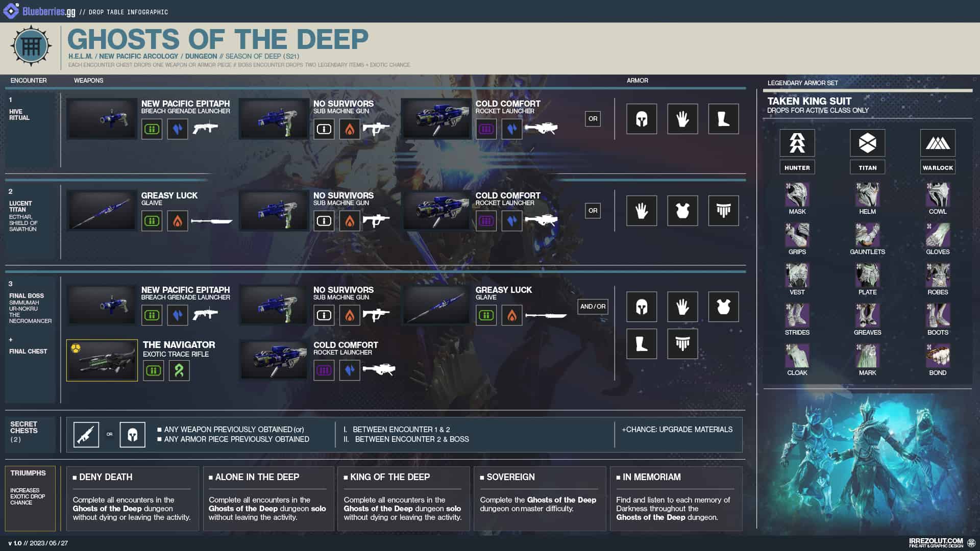The width and height of the screenshot is (980, 551).
Task: Click the primary ammo icon under No Survivors, Hive Ritual row
Action: point(324,129)
